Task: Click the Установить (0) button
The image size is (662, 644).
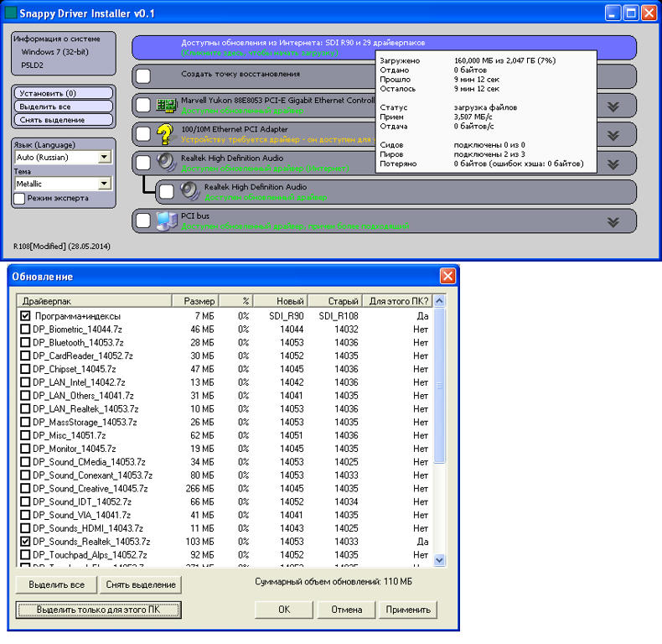Action: point(64,93)
